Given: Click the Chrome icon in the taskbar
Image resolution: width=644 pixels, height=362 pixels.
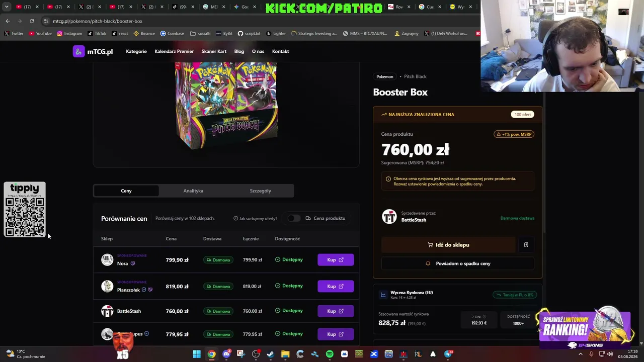Looking at the screenshot, I should [211, 354].
